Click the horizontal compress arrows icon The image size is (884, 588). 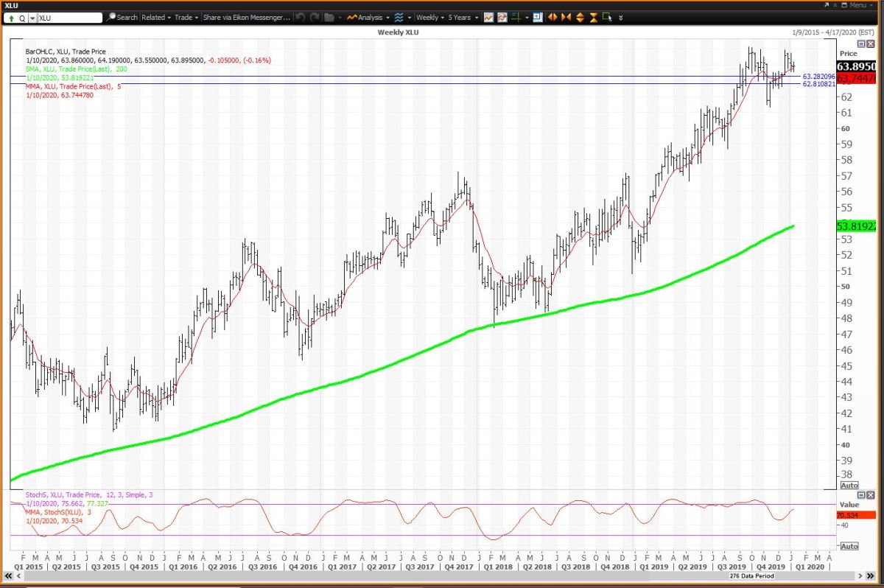pyautogui.click(x=566, y=17)
